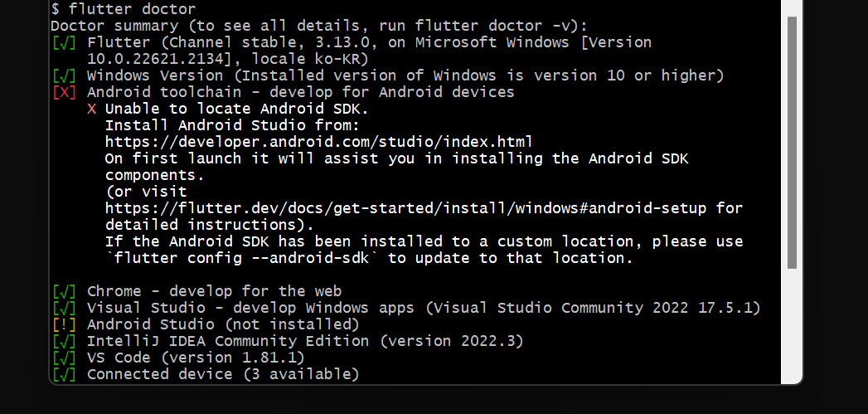Screen dimensions: 868x414
Task: Click the 'components.' text line
Action: pyautogui.click(x=155, y=175)
